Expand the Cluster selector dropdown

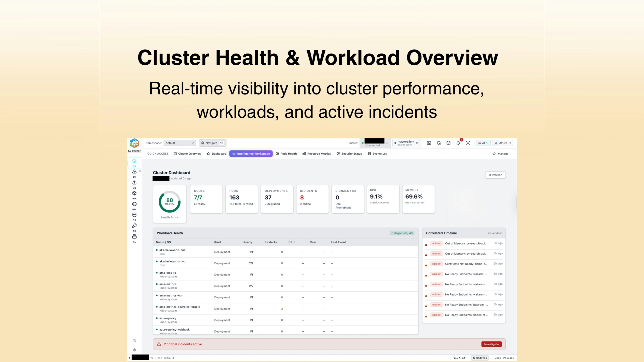(387, 143)
